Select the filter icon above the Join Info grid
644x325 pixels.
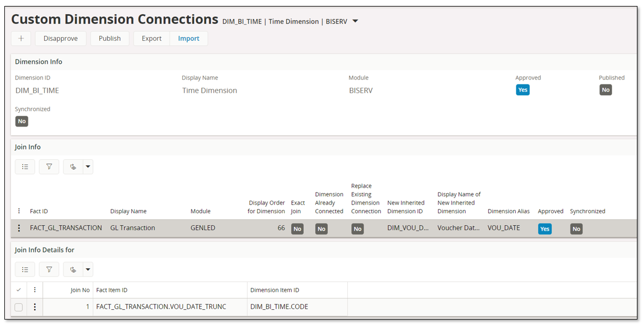pos(49,166)
